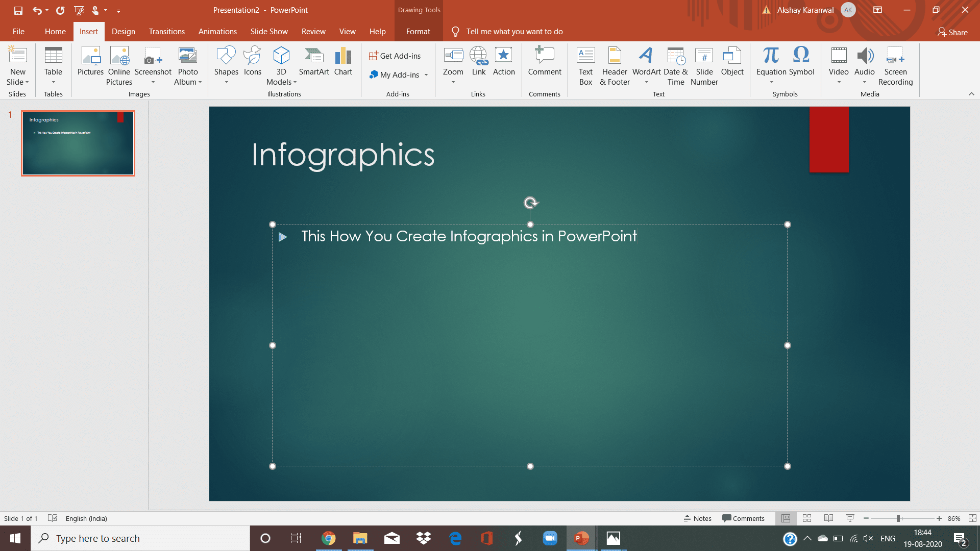Image resolution: width=980 pixels, height=551 pixels.
Task: Switch to Reading View
Action: tap(828, 518)
